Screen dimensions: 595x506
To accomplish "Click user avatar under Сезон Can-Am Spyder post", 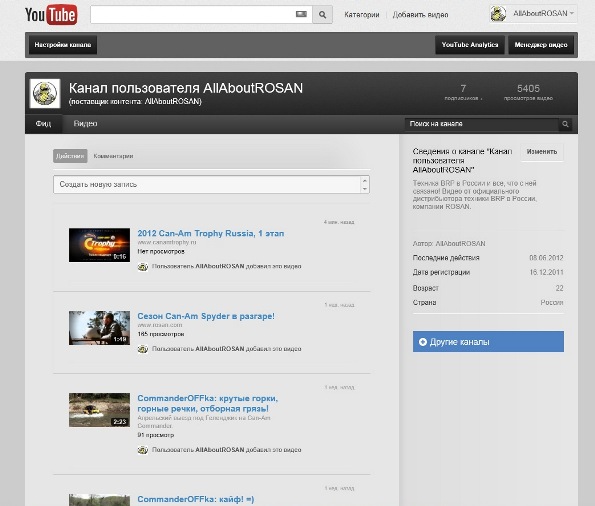I will coord(143,349).
